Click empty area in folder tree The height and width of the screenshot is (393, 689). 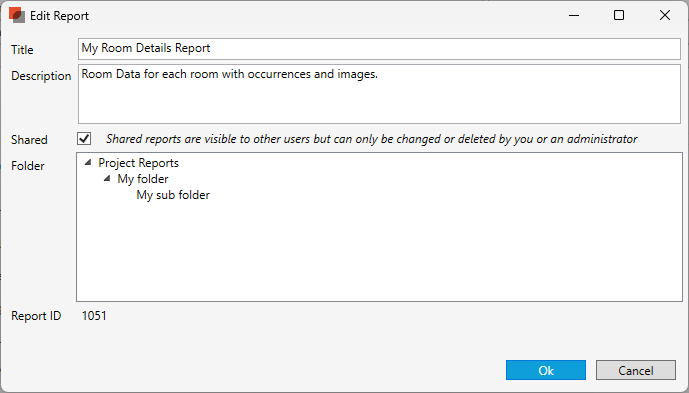tap(379, 255)
